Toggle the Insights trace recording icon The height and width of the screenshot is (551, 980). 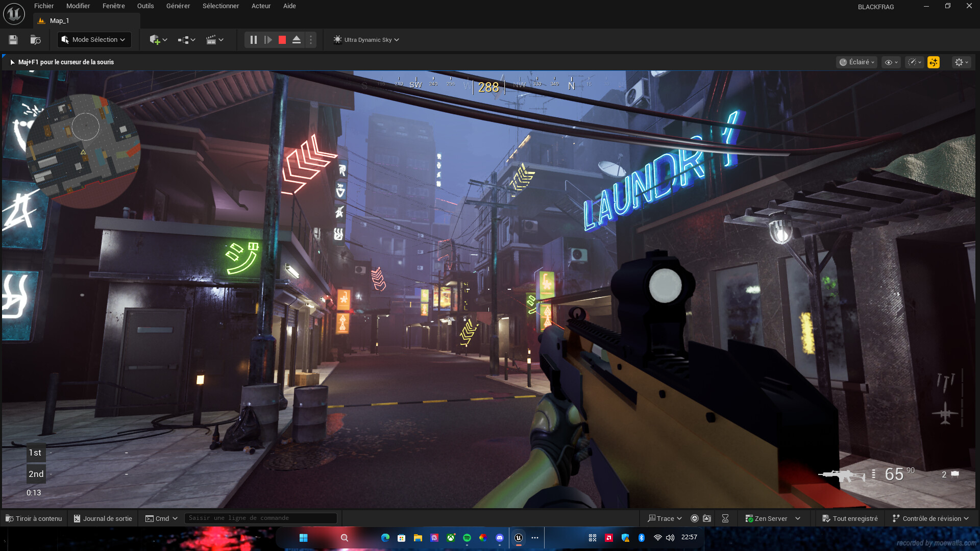coord(694,518)
